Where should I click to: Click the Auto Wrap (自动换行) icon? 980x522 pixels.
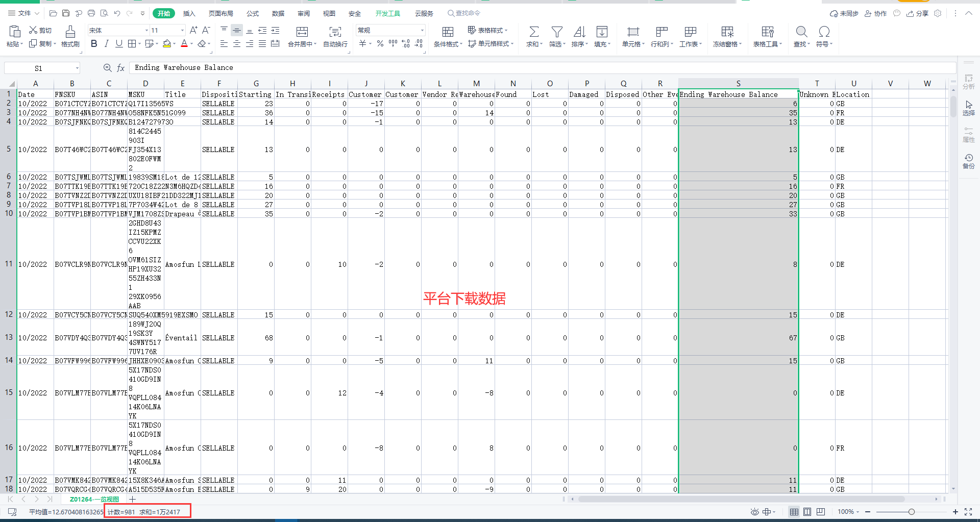pyautogui.click(x=335, y=32)
